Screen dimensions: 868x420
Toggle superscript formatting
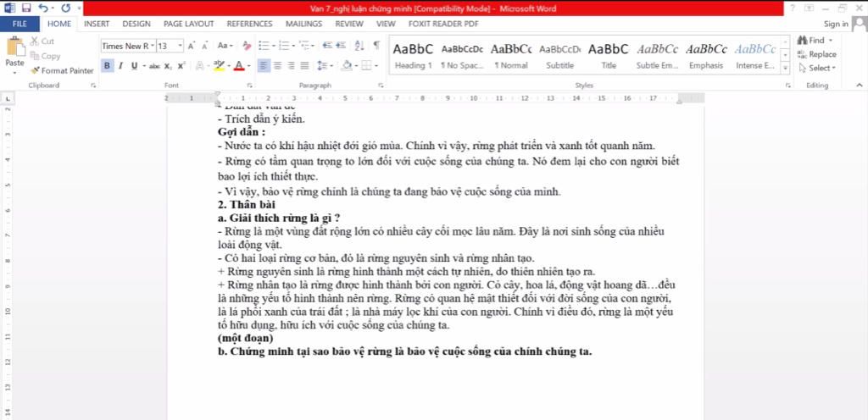tap(181, 66)
